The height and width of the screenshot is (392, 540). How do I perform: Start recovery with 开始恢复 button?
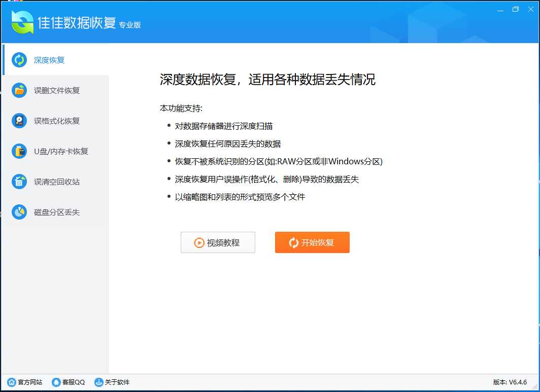[x=312, y=242]
